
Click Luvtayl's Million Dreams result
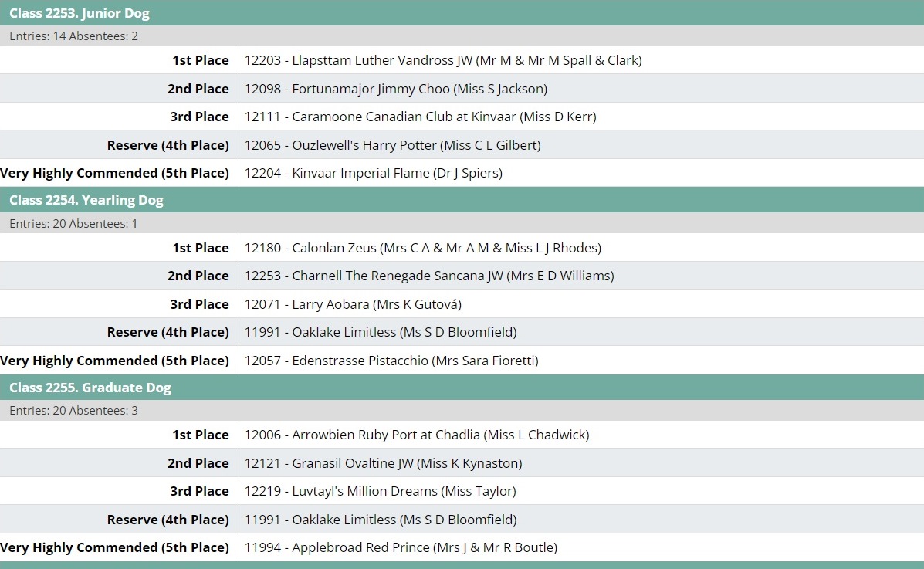pyautogui.click(x=381, y=491)
